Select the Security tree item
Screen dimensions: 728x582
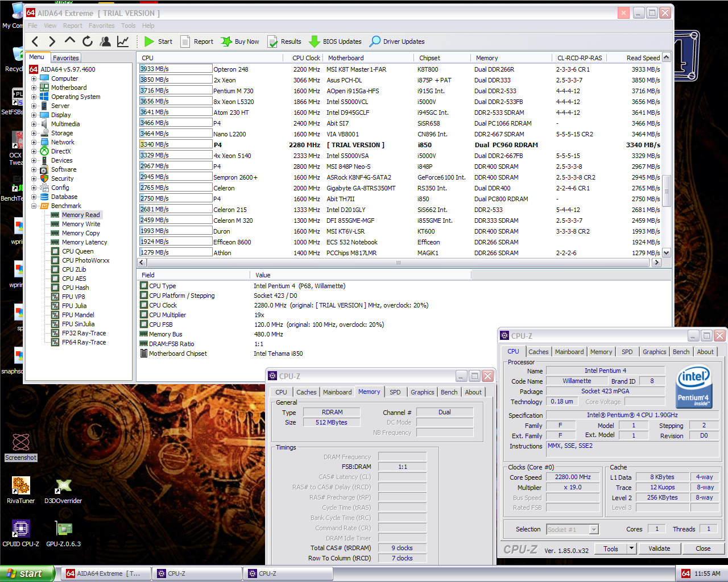coord(62,178)
